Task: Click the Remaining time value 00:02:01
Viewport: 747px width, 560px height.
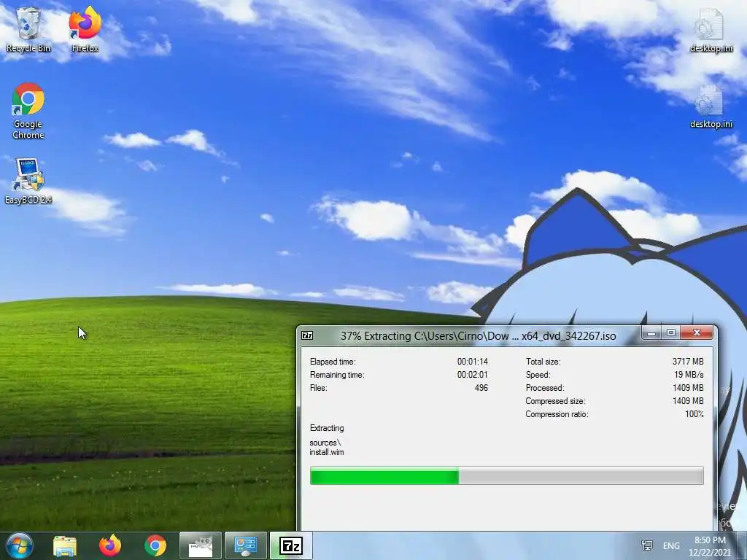Action: [x=472, y=375]
